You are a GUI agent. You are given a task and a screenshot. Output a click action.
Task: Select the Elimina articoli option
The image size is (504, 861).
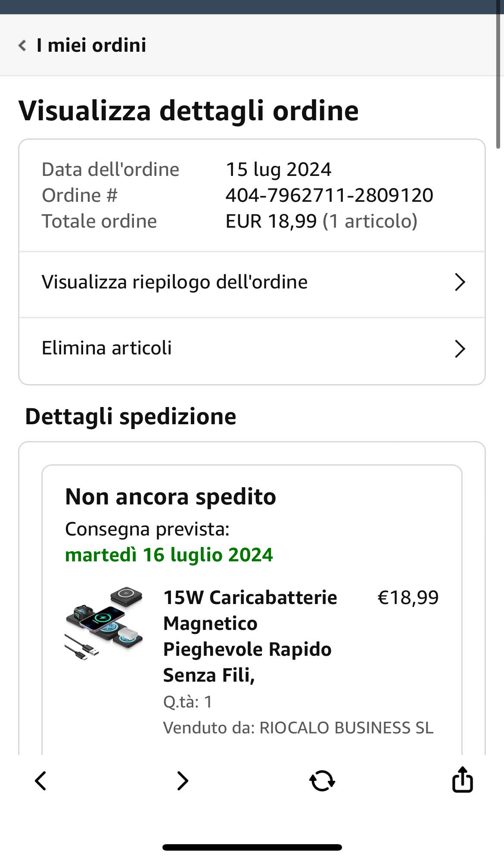(x=107, y=348)
